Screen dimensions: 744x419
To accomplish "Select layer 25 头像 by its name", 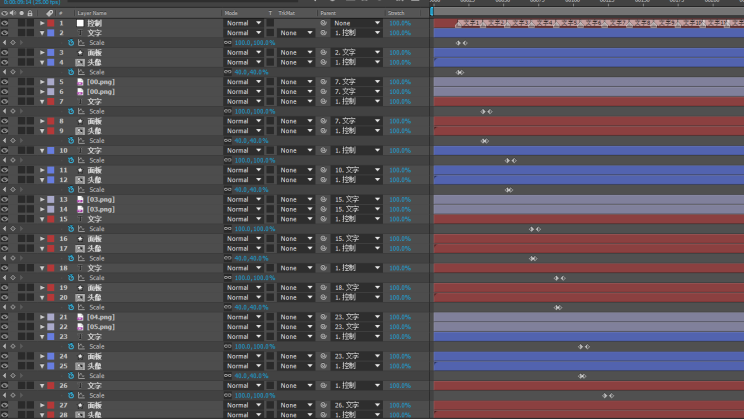I will pos(94,366).
